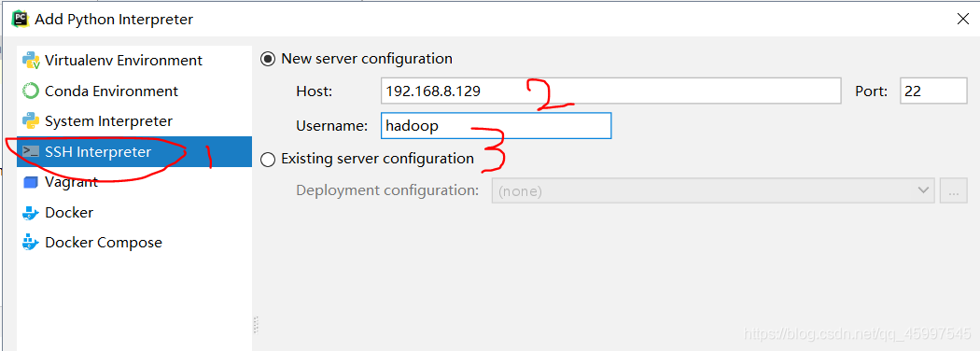Screen dimensions: 980x351
Task: Click the sidebar splitter grip handle
Action: 256,325
